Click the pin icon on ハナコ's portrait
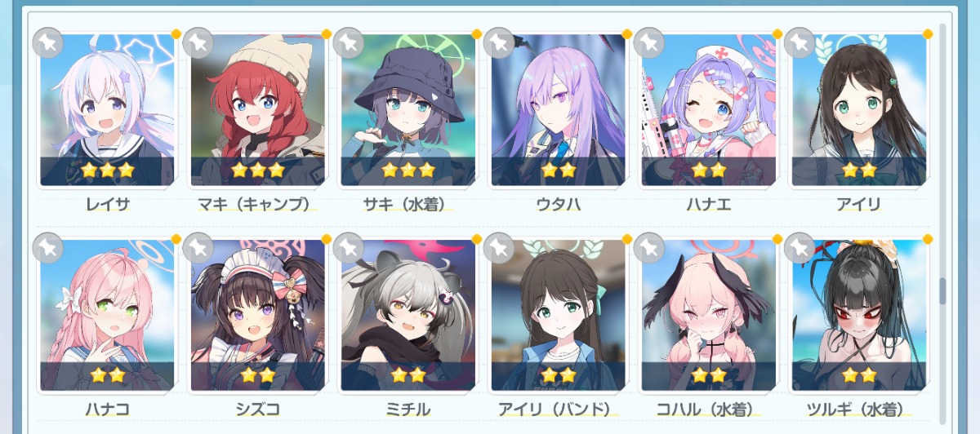This screenshot has height=434, width=980. pos(47,248)
